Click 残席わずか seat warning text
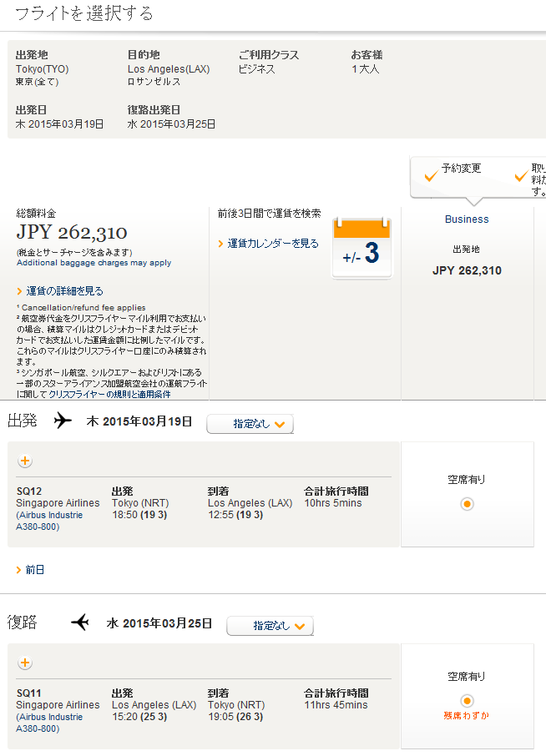Screen dimensions: 546x756 (467, 715)
